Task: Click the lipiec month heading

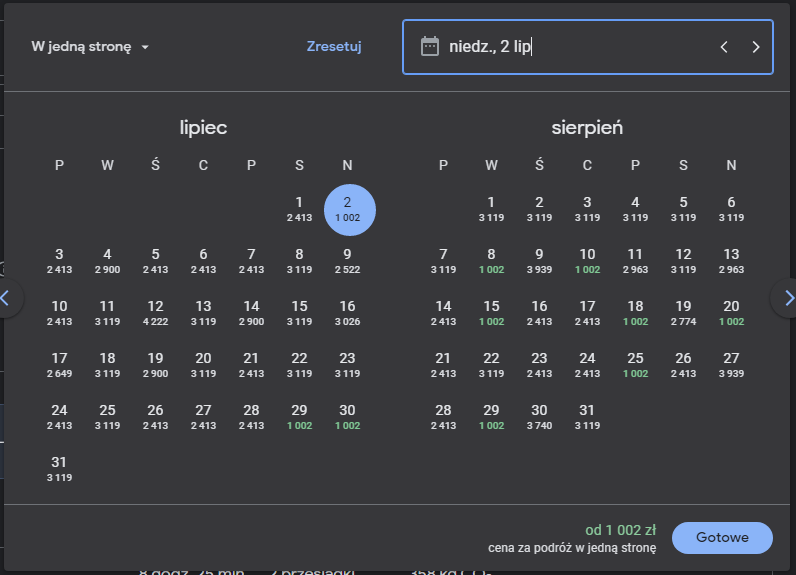Action: (x=203, y=128)
